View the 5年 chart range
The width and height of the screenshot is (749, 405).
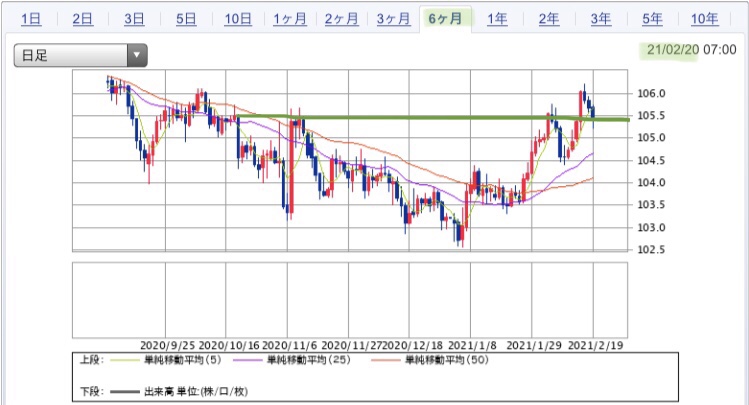coord(652,19)
